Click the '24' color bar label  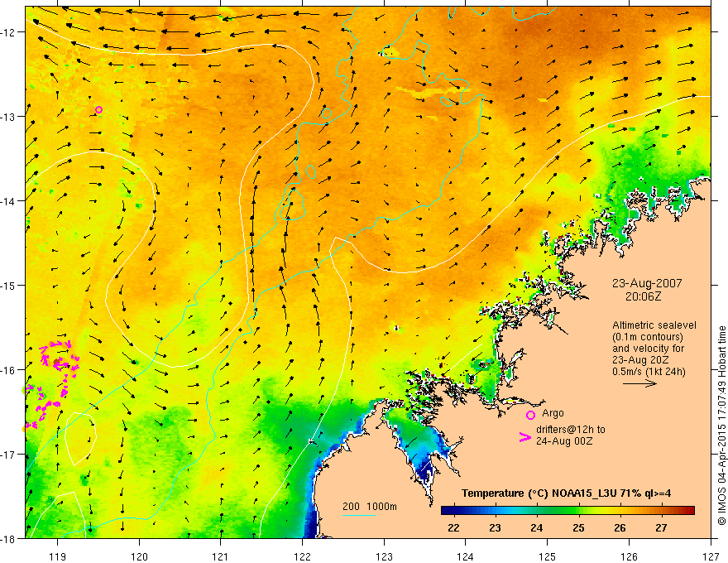point(537,527)
